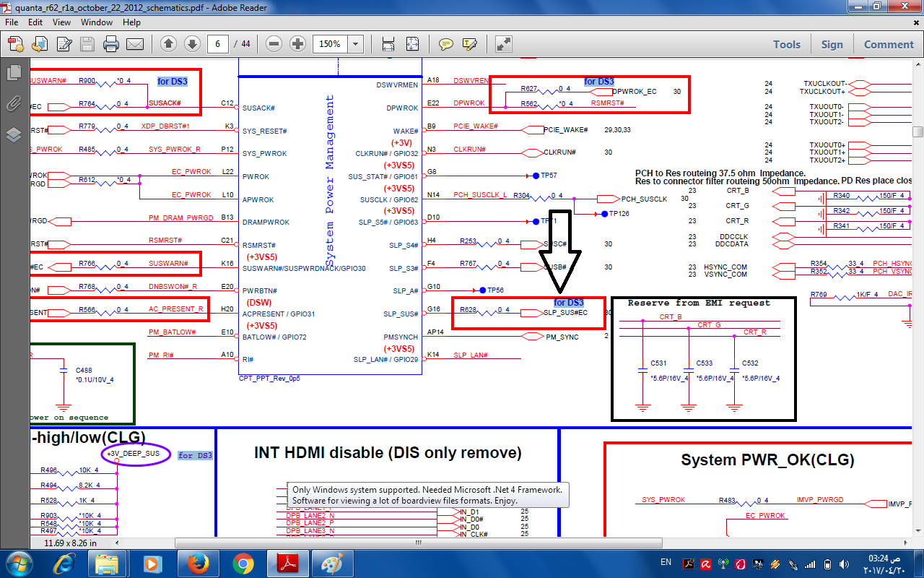Viewport: 924px width, 578px height.
Task: Open the Edit menu
Action: pyautogui.click(x=35, y=22)
